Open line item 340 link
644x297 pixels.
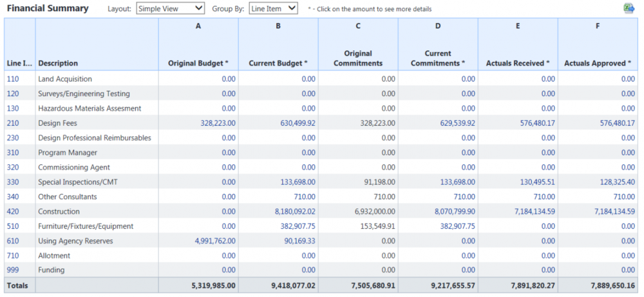pos(13,196)
